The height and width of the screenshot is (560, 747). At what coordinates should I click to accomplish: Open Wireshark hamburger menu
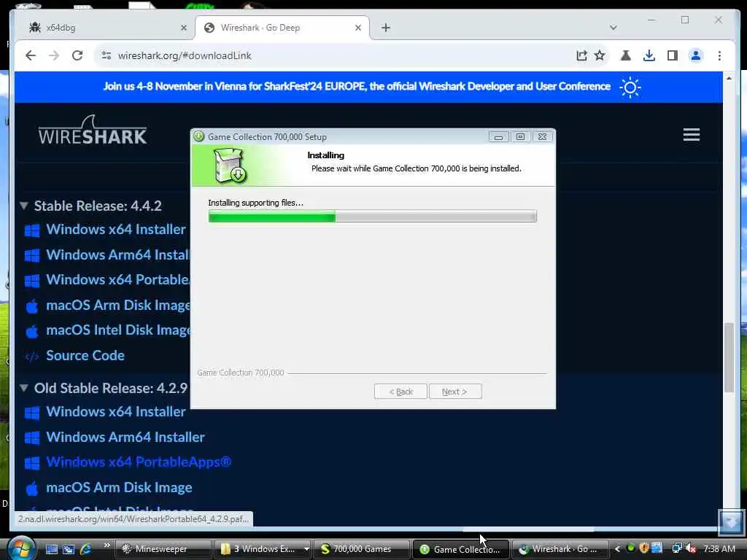click(x=692, y=135)
